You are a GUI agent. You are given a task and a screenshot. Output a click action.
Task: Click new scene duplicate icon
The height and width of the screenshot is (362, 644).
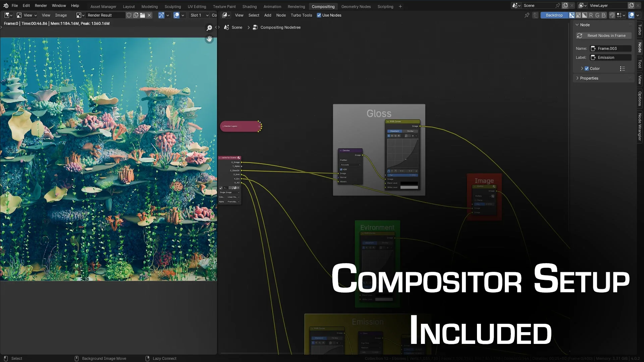[565, 5]
